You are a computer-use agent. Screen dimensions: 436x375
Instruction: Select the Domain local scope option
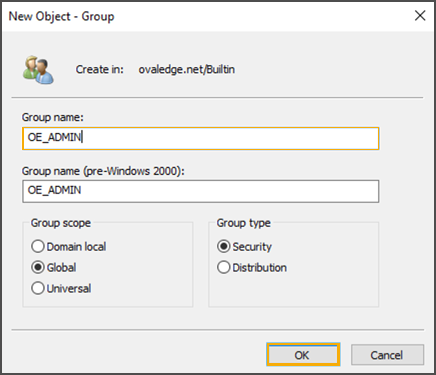[69, 247]
